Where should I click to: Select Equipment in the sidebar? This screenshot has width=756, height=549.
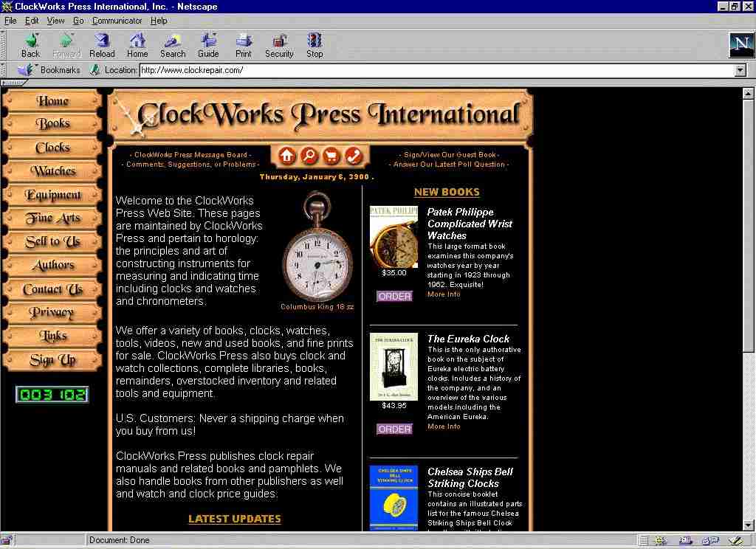pyautogui.click(x=52, y=195)
